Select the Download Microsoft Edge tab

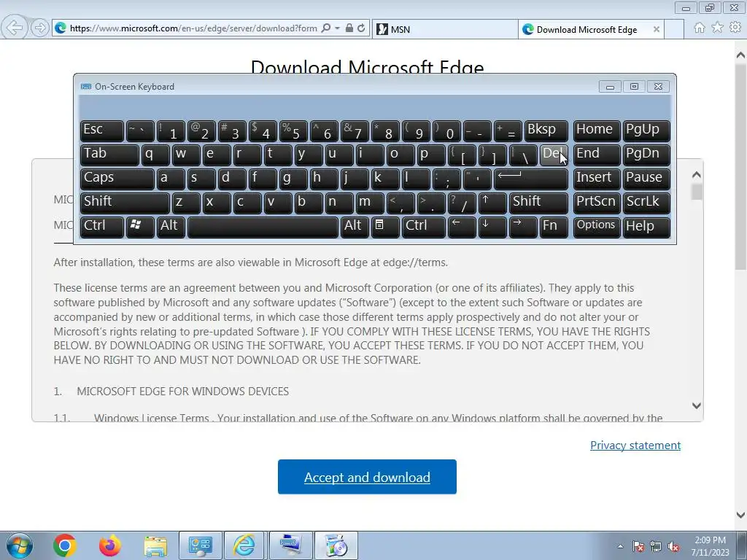click(x=586, y=29)
